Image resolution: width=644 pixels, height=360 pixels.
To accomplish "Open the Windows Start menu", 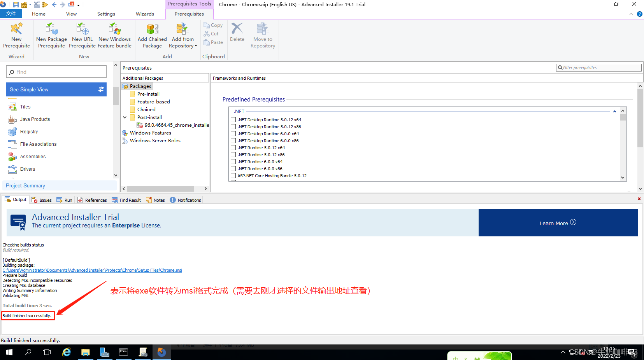I will click(x=9, y=352).
